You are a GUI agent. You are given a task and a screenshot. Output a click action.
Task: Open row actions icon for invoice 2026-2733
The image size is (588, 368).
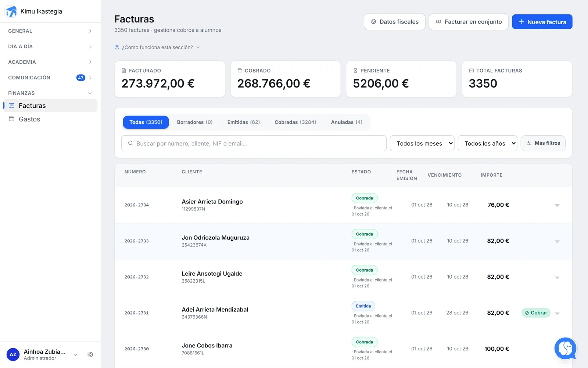557,241
